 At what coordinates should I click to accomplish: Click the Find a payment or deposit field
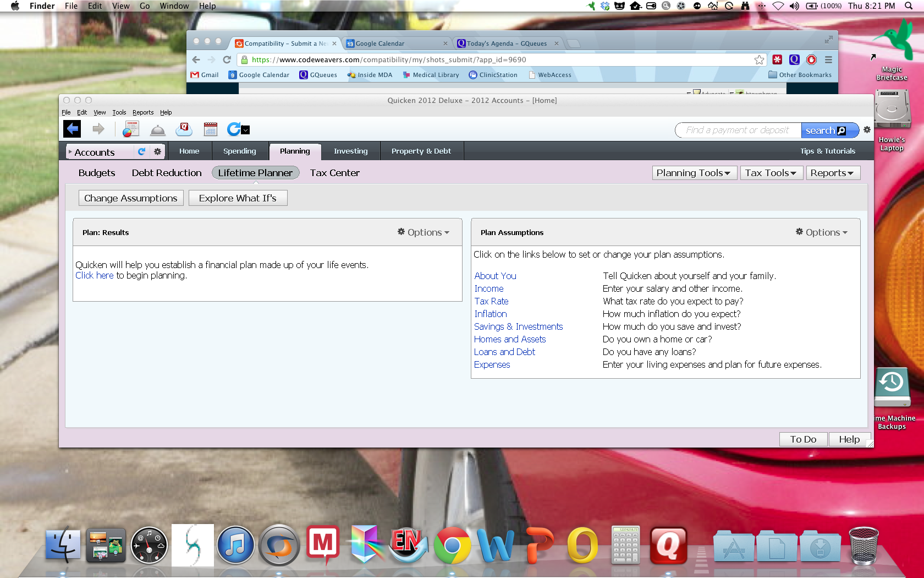pyautogui.click(x=738, y=130)
